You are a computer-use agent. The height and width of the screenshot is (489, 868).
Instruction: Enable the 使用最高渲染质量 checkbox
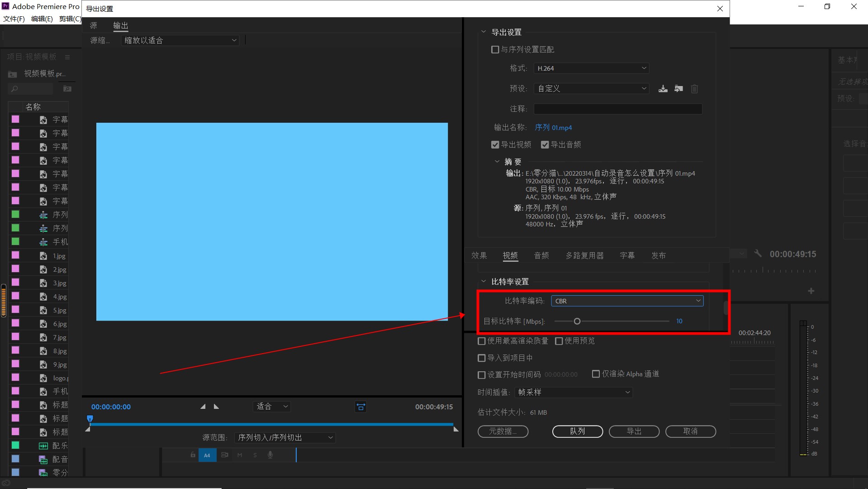pos(482,341)
